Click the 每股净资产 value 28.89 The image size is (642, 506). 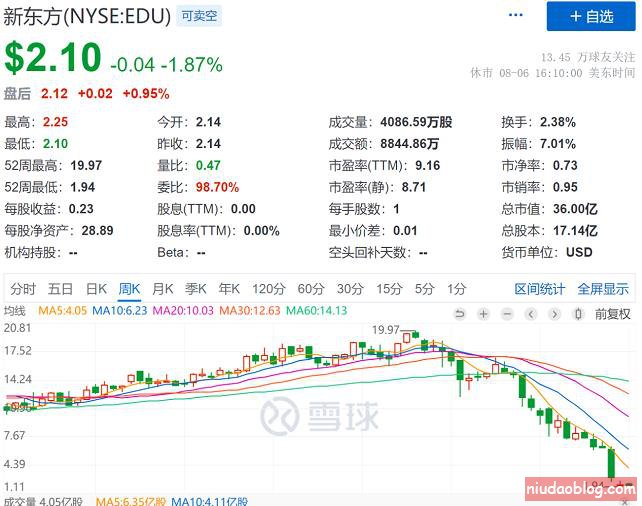(97, 230)
